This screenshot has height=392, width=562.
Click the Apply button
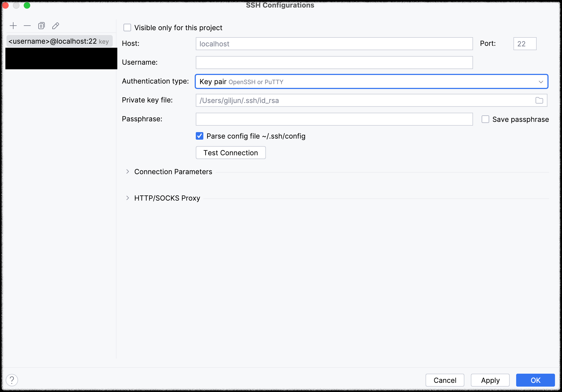coord(490,380)
